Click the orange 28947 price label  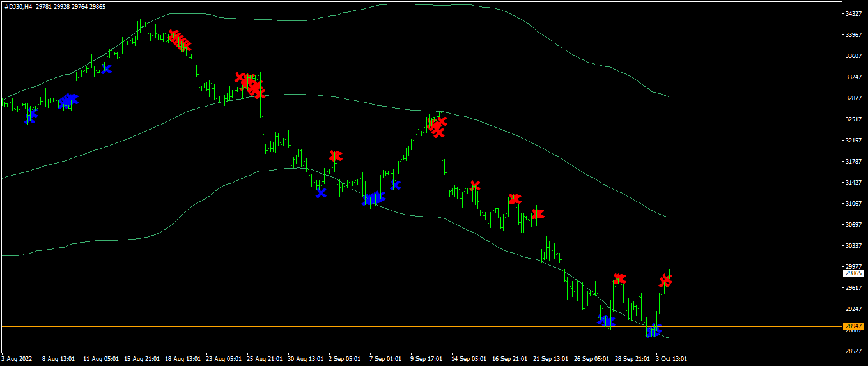tap(854, 326)
